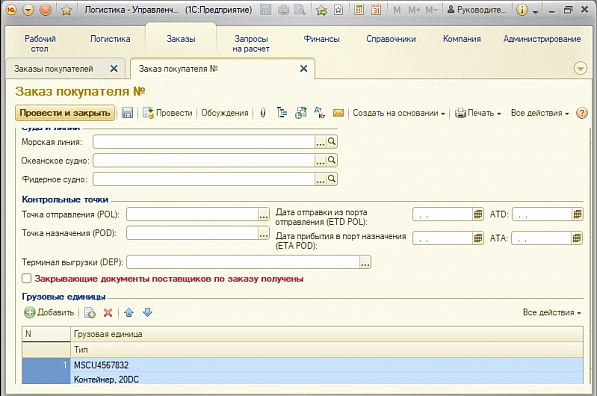
Task: Click the M+ memory button
Action: point(414,10)
